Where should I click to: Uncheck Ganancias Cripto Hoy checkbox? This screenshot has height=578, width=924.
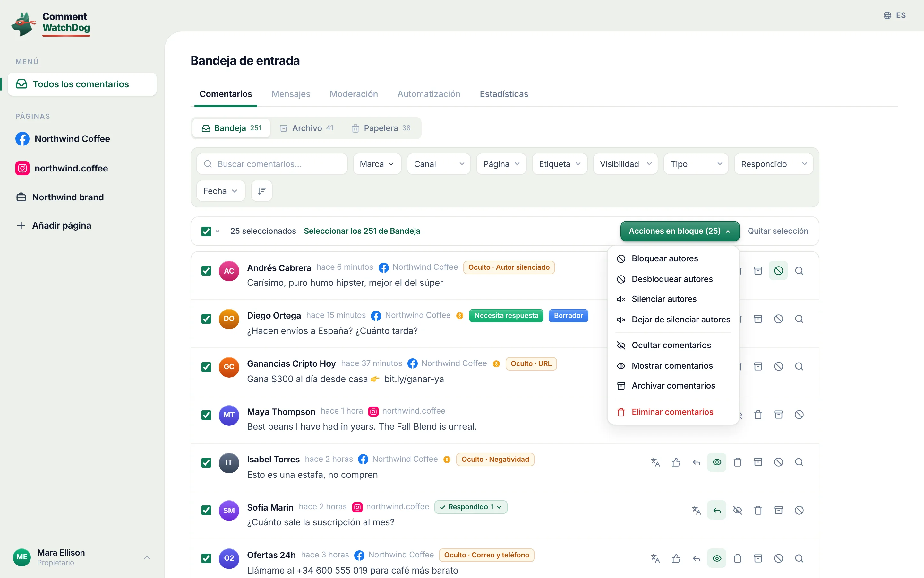pyautogui.click(x=206, y=367)
